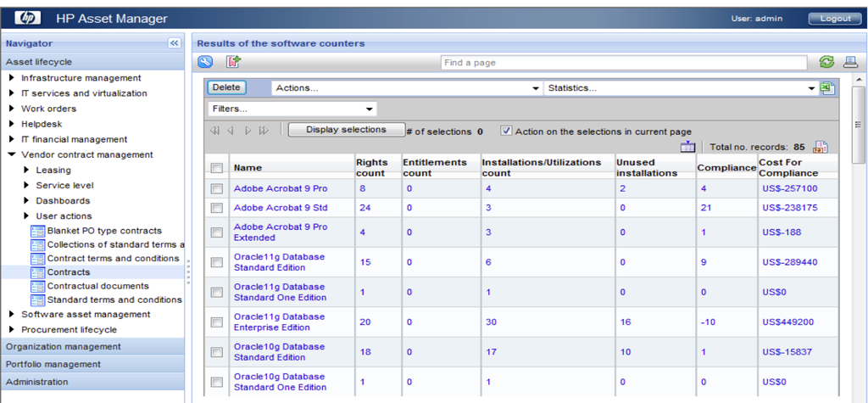Open the Actions... dropdown

(407, 88)
